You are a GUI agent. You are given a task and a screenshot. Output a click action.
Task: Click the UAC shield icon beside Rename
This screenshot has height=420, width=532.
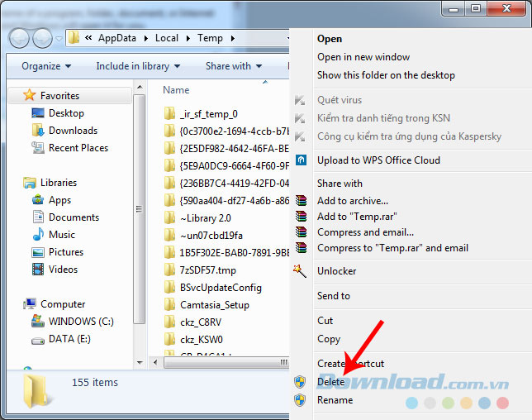click(300, 400)
